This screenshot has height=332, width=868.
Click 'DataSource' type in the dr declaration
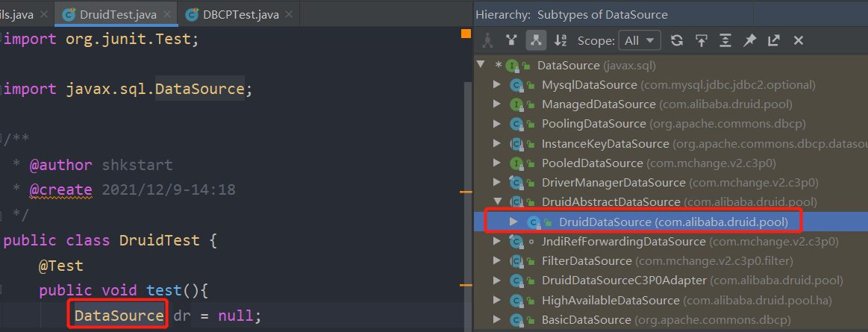click(x=119, y=316)
